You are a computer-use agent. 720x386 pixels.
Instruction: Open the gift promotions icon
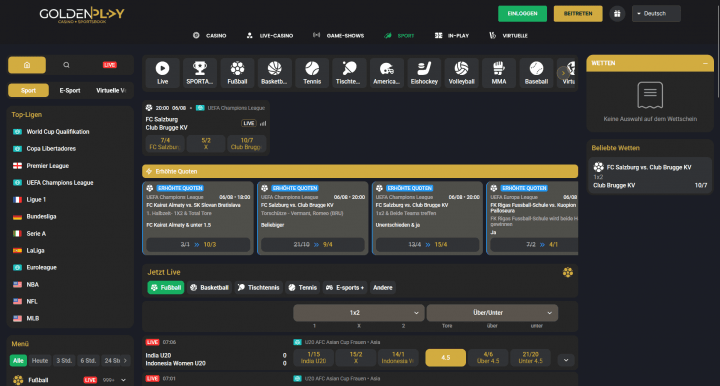pyautogui.click(x=617, y=14)
